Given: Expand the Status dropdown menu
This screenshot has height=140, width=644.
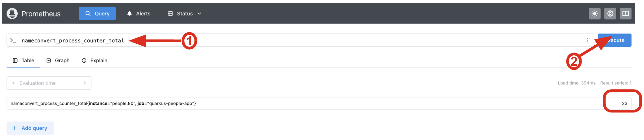Looking at the screenshot, I should coord(185,14).
